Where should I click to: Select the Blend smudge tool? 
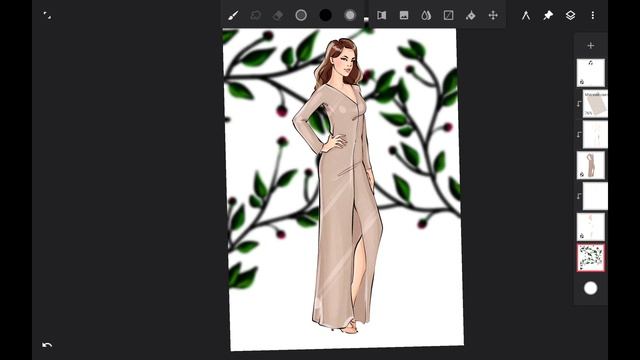[256, 16]
